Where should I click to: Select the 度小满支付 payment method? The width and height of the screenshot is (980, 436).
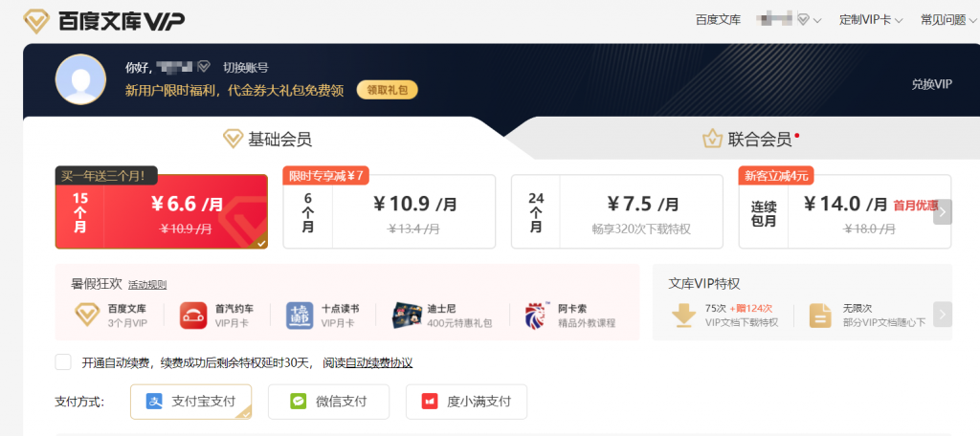(466, 402)
